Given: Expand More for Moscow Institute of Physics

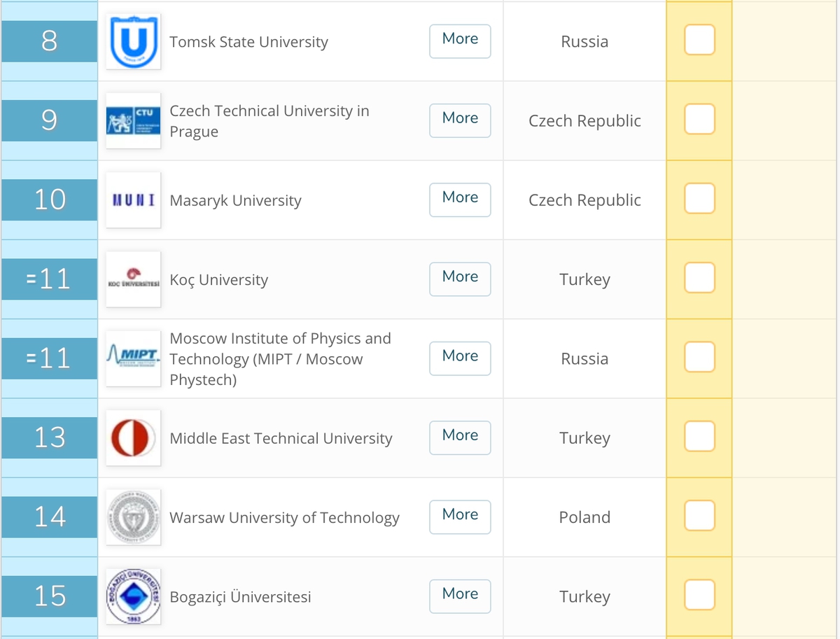Looking at the screenshot, I should (460, 358).
